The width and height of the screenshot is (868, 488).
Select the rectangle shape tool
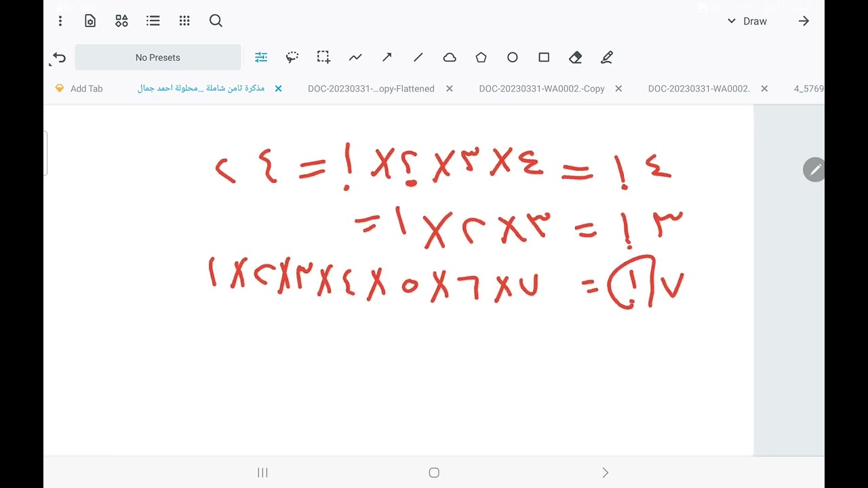(x=544, y=58)
